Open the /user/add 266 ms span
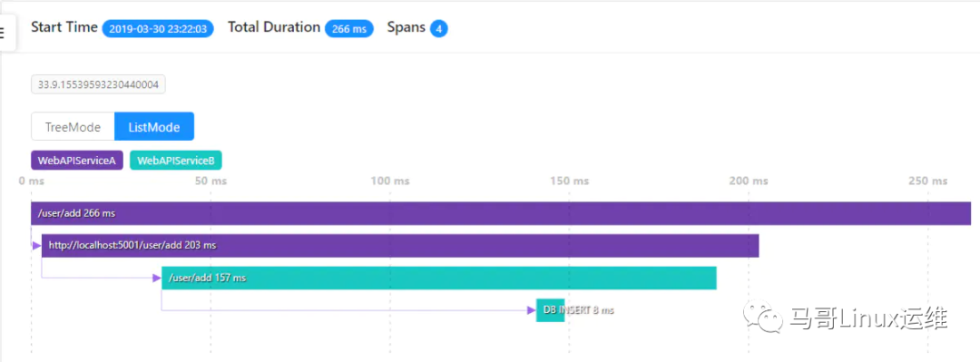 tap(501, 213)
